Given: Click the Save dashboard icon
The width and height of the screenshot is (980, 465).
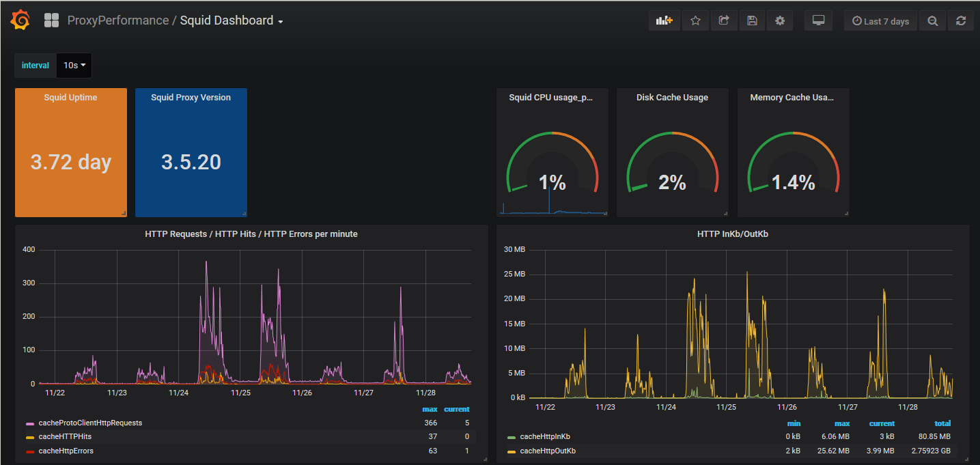Looking at the screenshot, I should [x=751, y=20].
